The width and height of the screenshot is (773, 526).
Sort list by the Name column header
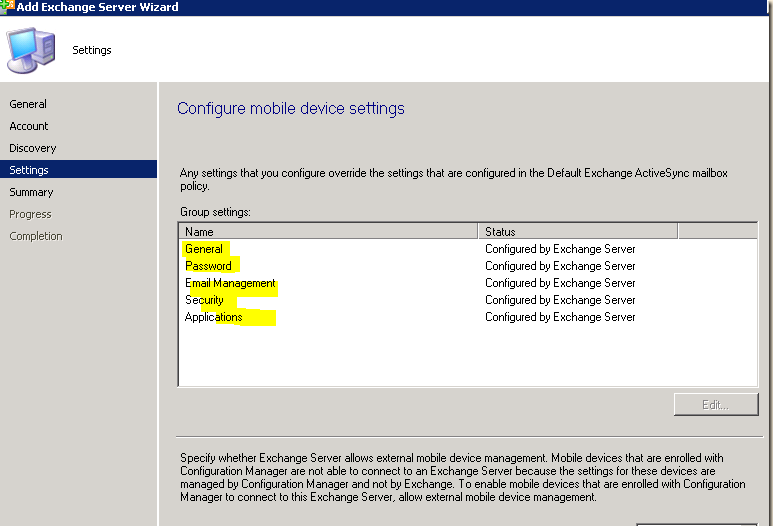(x=328, y=231)
